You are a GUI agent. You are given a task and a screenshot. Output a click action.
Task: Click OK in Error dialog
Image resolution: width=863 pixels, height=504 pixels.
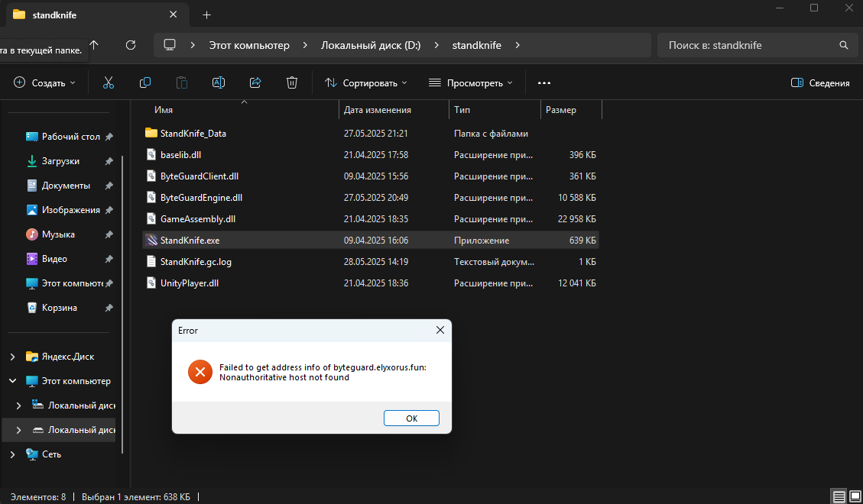412,418
